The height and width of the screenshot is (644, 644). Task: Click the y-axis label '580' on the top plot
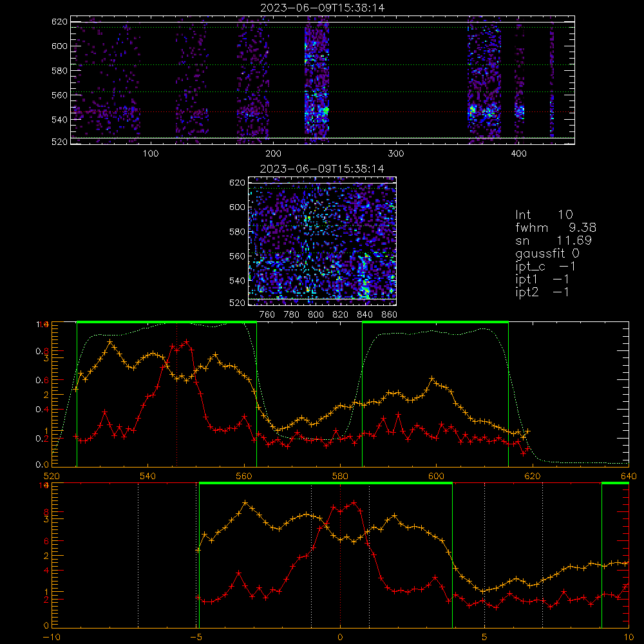click(x=59, y=71)
